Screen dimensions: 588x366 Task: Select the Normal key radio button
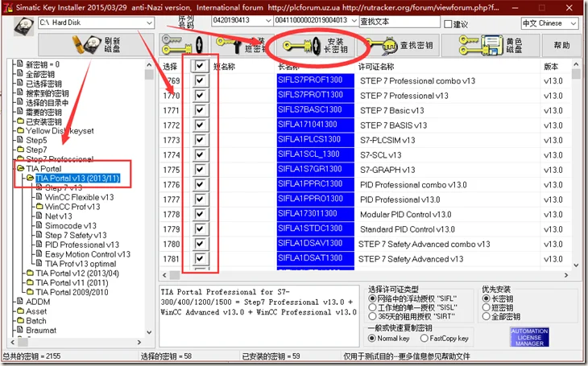tap(371, 339)
